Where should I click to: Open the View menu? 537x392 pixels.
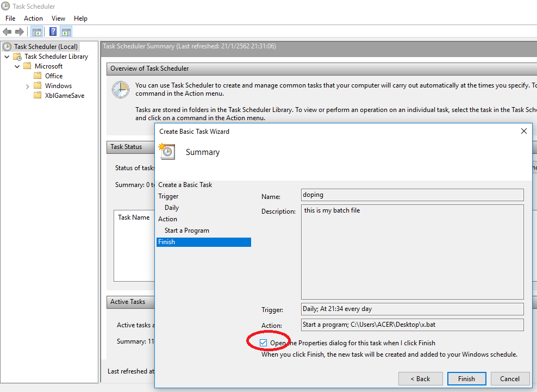(x=58, y=18)
